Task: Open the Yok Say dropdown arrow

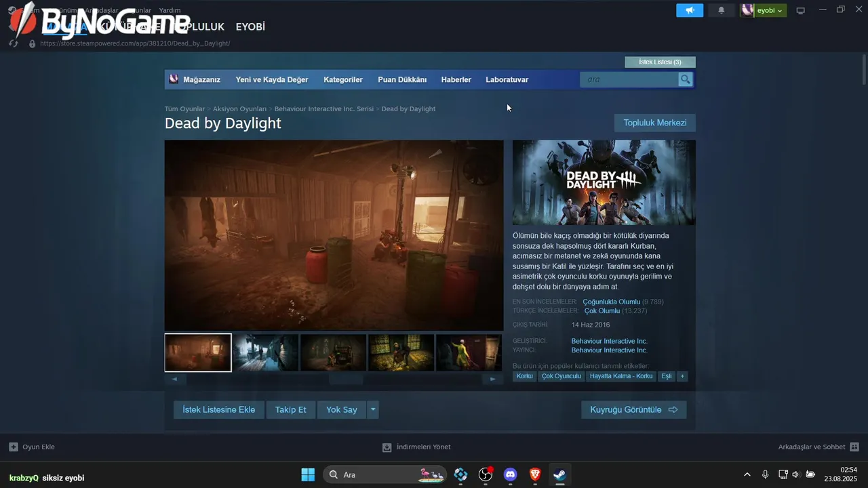Action: pyautogui.click(x=373, y=409)
